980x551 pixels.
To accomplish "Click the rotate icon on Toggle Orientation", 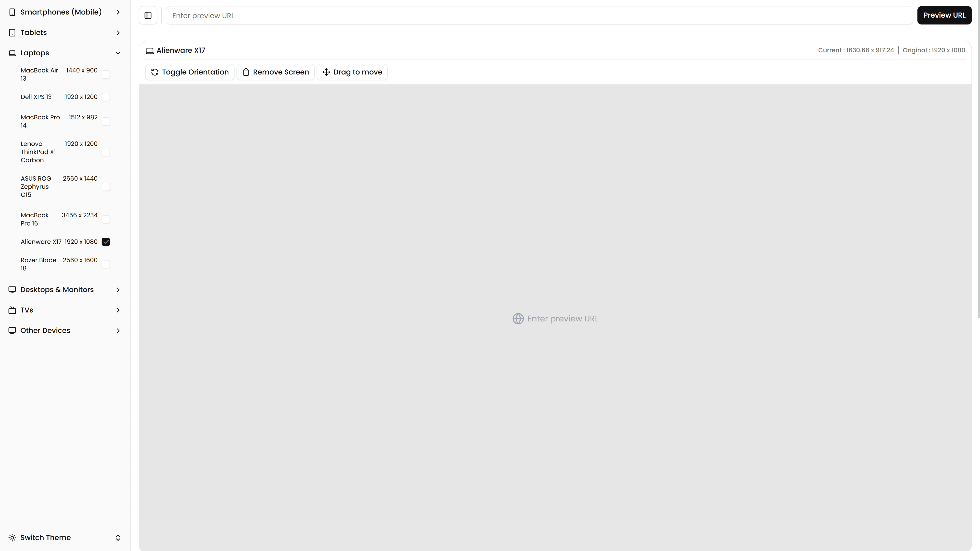I will 155,72.
